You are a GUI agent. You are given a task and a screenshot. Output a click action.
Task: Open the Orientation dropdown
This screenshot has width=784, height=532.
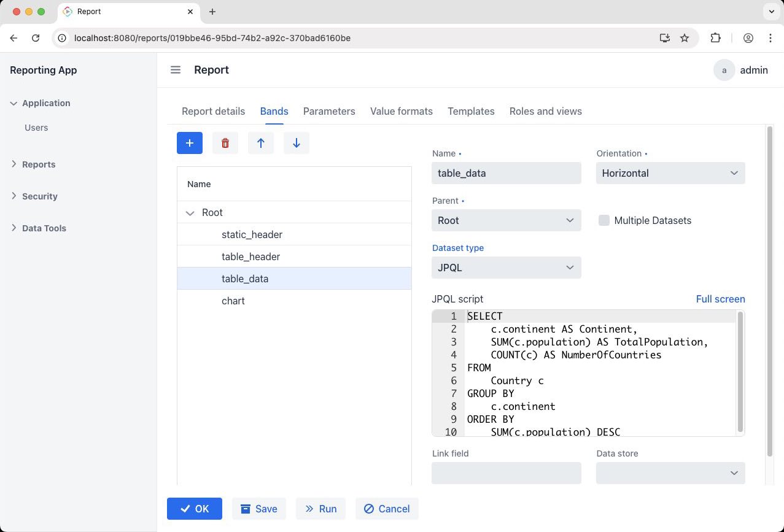(670, 173)
